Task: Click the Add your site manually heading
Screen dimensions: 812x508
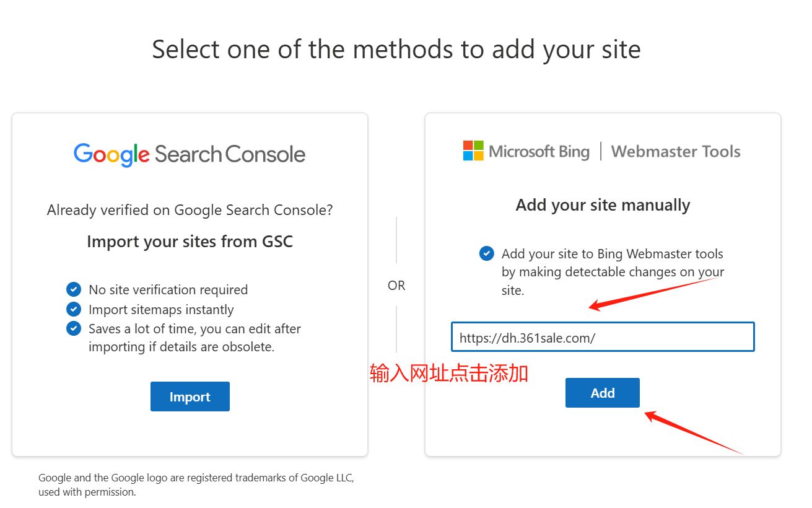Action: click(x=603, y=205)
